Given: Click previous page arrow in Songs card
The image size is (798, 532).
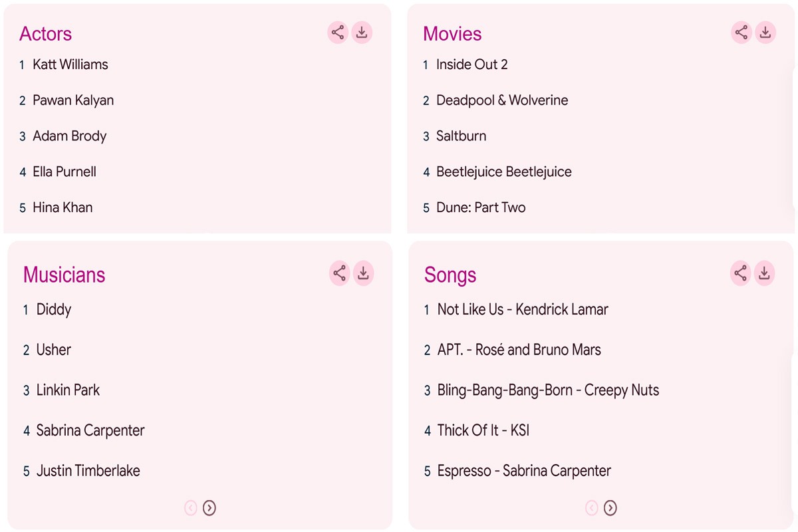Looking at the screenshot, I should (x=591, y=508).
